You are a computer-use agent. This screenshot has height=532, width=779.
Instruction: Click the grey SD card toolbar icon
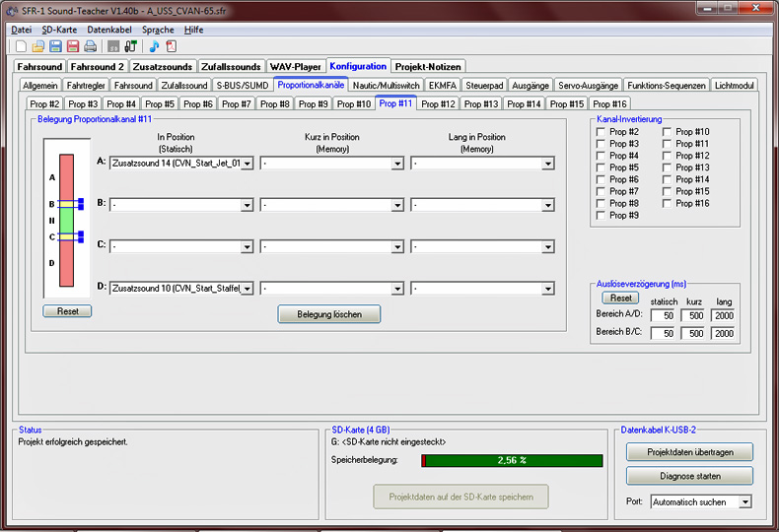113,46
